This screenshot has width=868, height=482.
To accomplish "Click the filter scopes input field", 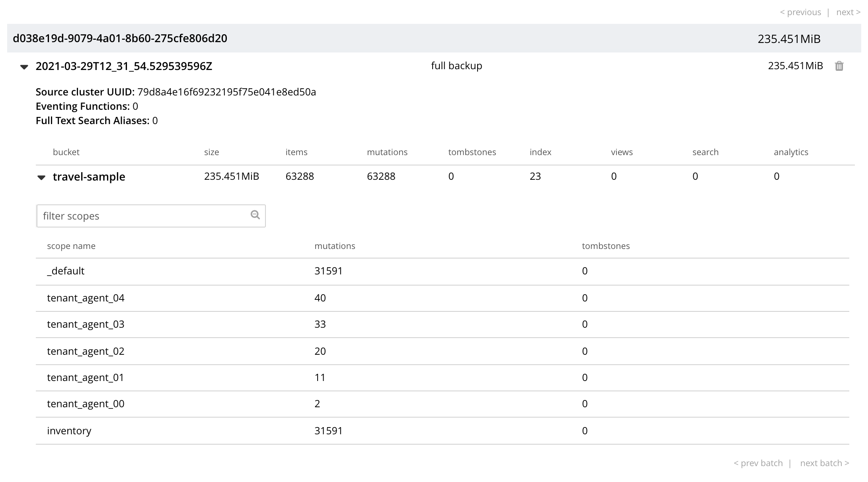I will pyautogui.click(x=143, y=216).
